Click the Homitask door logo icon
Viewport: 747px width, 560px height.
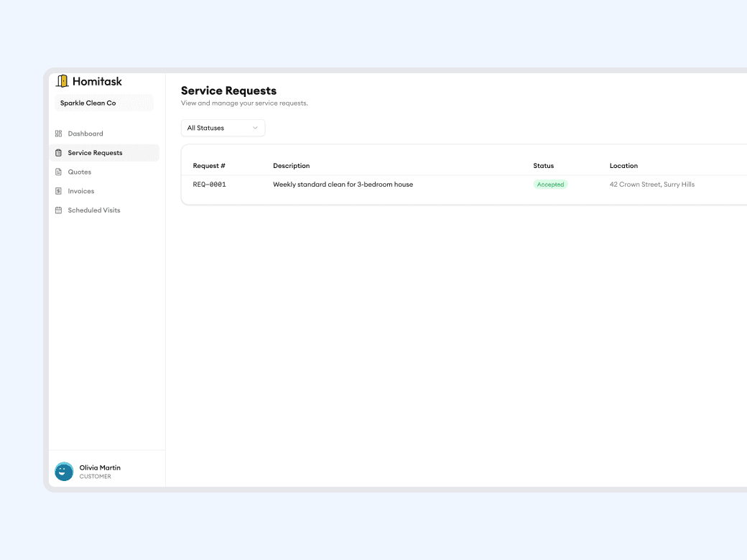[63, 80]
